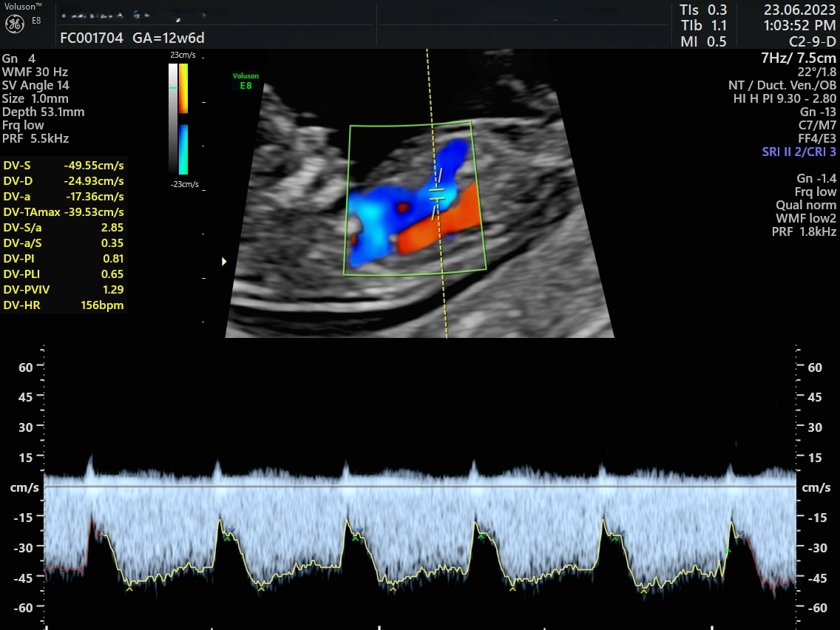
Task: Click the SRI II 2/CRI 3 setting
Action: [799, 152]
